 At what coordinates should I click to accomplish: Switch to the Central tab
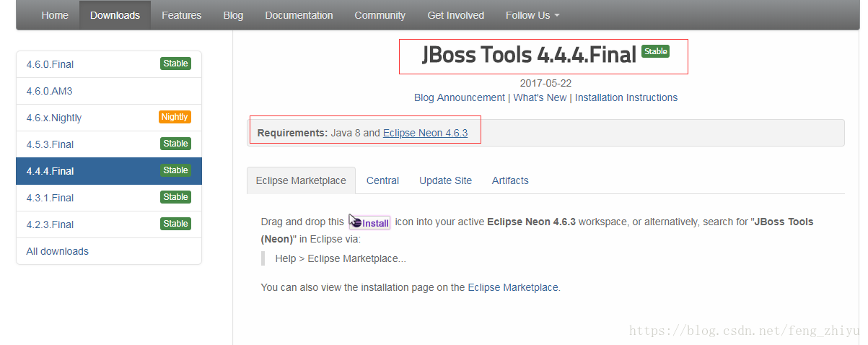point(382,180)
